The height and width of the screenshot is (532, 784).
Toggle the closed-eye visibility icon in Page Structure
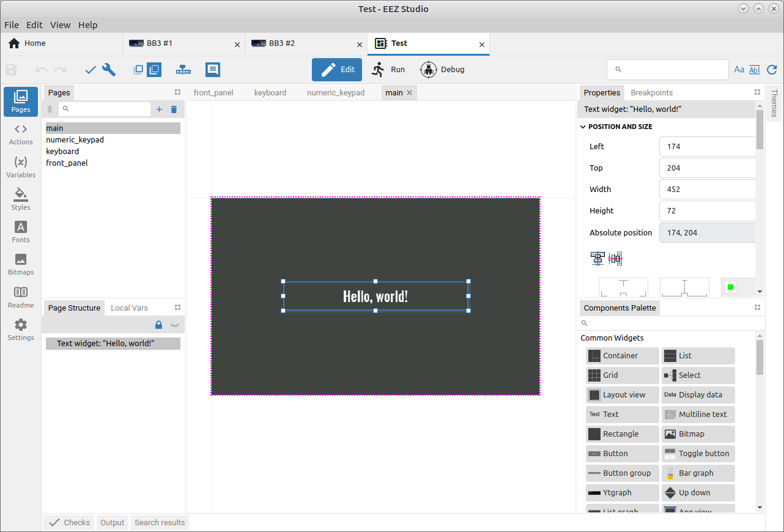tap(175, 325)
